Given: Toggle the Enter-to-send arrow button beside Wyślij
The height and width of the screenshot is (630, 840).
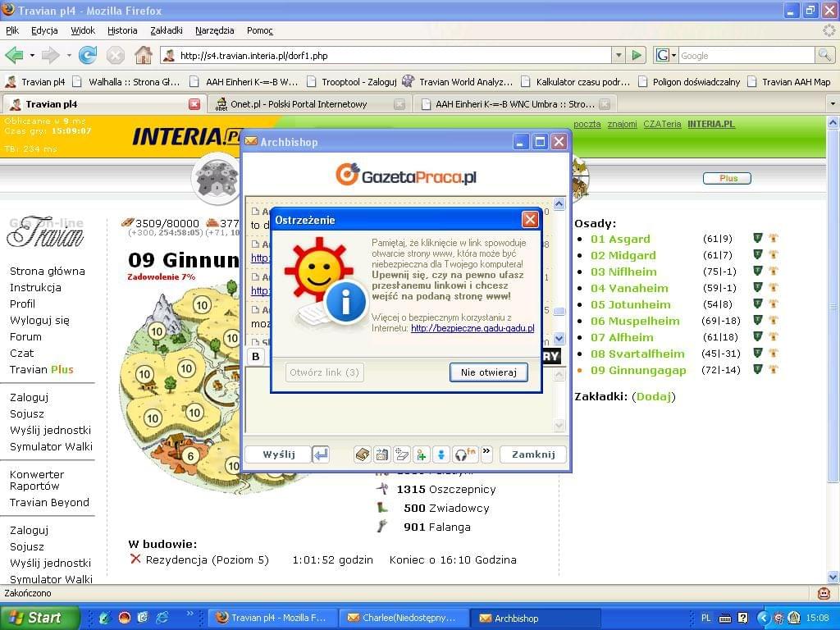Looking at the screenshot, I should [x=321, y=454].
